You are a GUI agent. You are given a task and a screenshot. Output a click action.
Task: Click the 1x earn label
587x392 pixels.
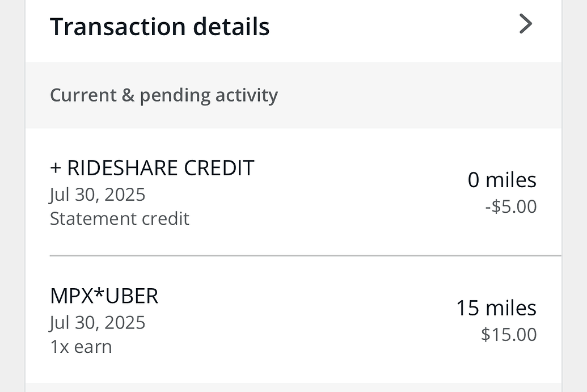(x=81, y=346)
